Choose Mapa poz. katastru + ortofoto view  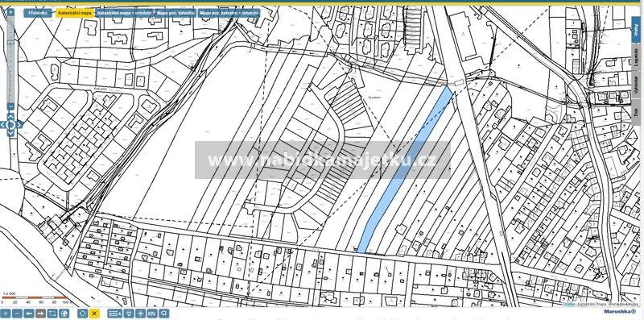coord(229,13)
